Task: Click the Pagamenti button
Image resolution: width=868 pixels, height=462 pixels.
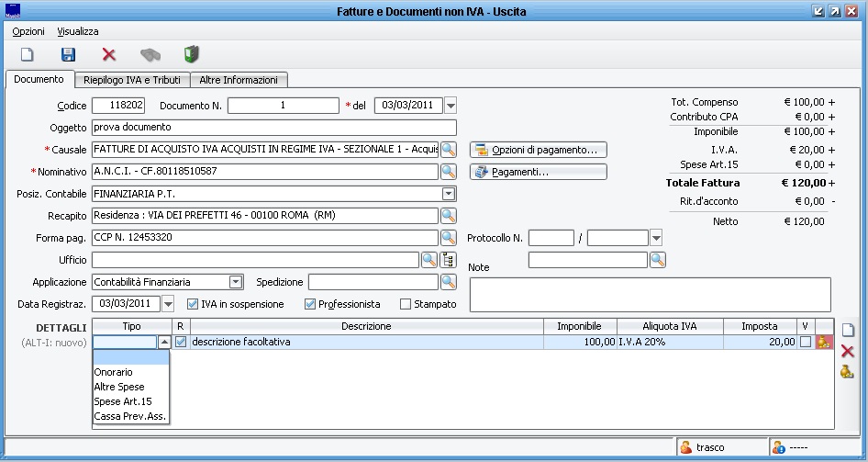Action: click(539, 172)
